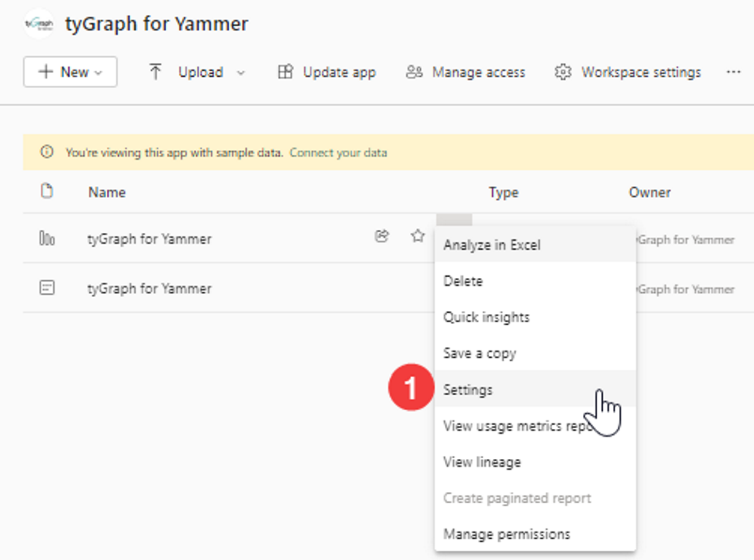Click the tyGraph app logo icon
The height and width of the screenshot is (560, 754).
(x=38, y=24)
